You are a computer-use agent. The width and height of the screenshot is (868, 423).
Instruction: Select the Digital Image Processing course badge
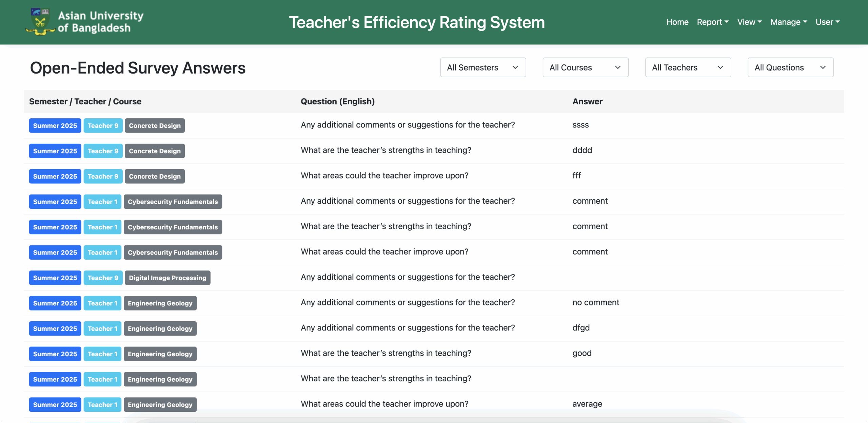coord(167,278)
